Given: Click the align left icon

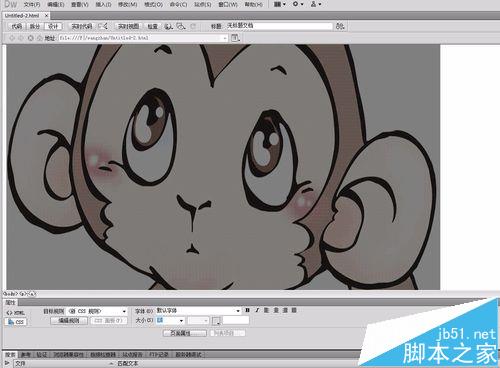Looking at the screenshot, I should (266, 310).
